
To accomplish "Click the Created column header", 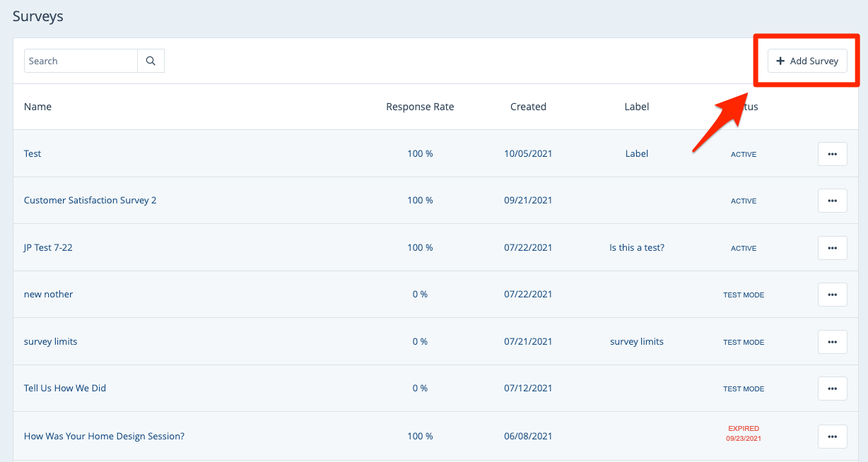I will [x=528, y=107].
